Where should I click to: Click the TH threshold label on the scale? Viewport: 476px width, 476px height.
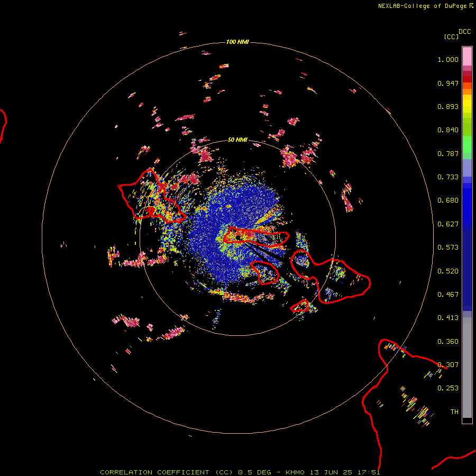454,412
